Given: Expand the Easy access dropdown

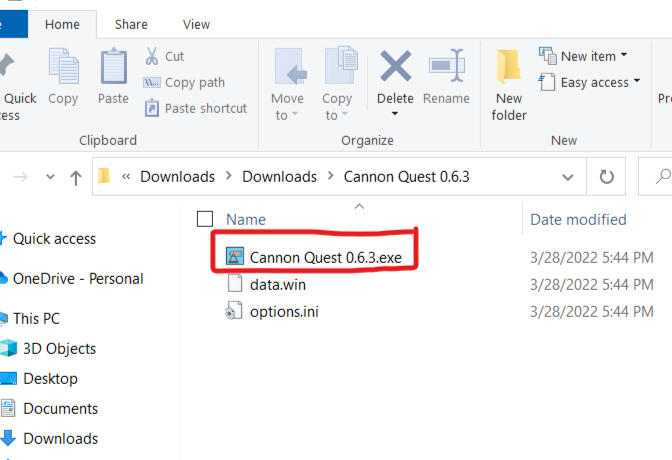Looking at the screenshot, I should (x=589, y=82).
